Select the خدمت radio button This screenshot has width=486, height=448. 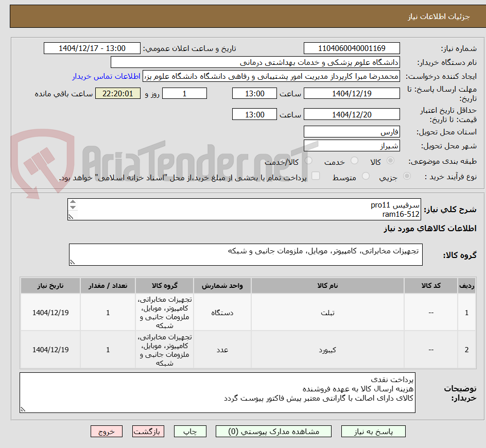click(x=354, y=161)
